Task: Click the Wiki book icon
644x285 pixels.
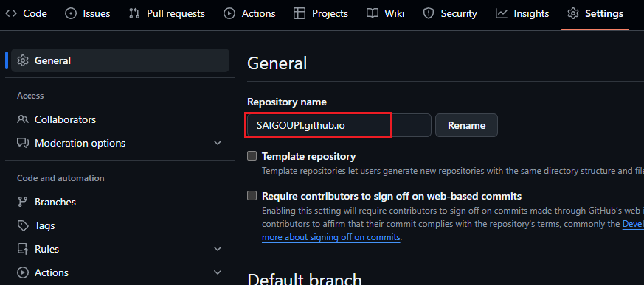Action: [x=372, y=13]
